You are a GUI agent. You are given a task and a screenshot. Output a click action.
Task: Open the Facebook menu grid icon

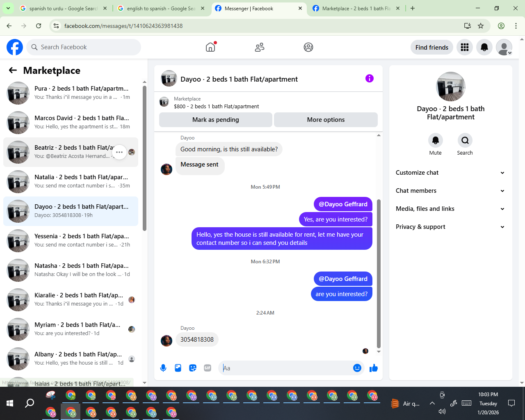pos(465,47)
